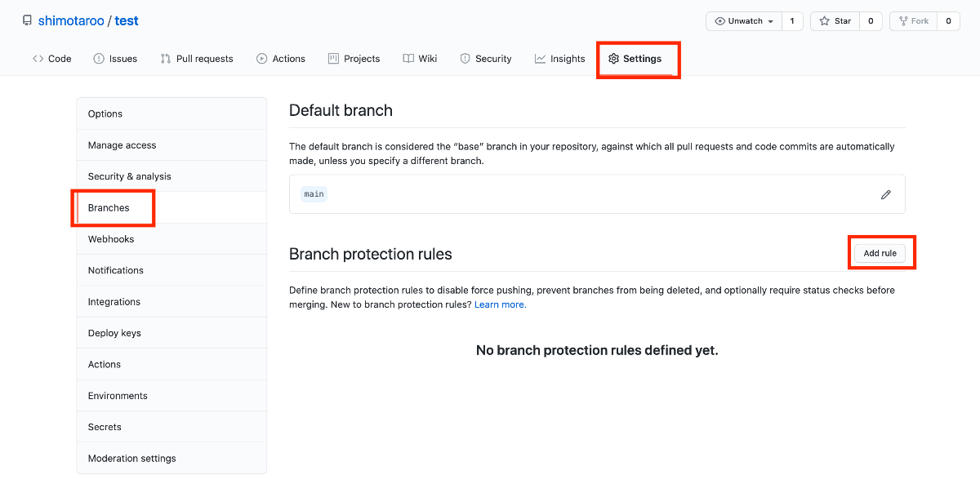Screen dimensions: 980x493
Task: Open the Code tab
Action: [x=52, y=59]
